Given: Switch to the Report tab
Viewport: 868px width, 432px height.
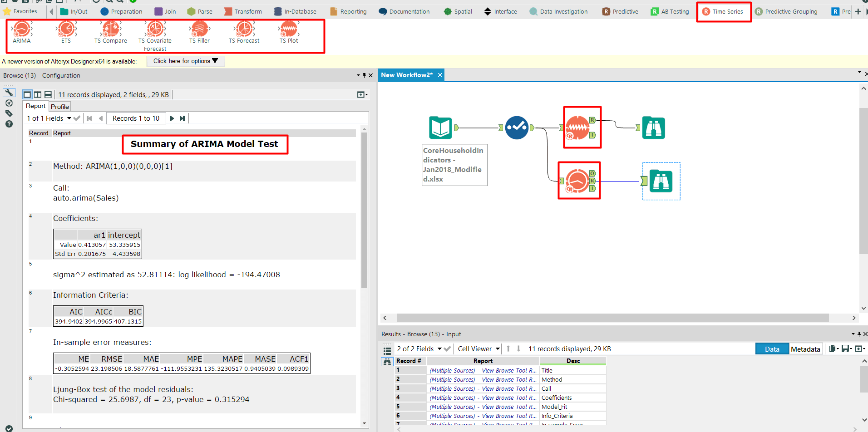Looking at the screenshot, I should click(x=35, y=106).
